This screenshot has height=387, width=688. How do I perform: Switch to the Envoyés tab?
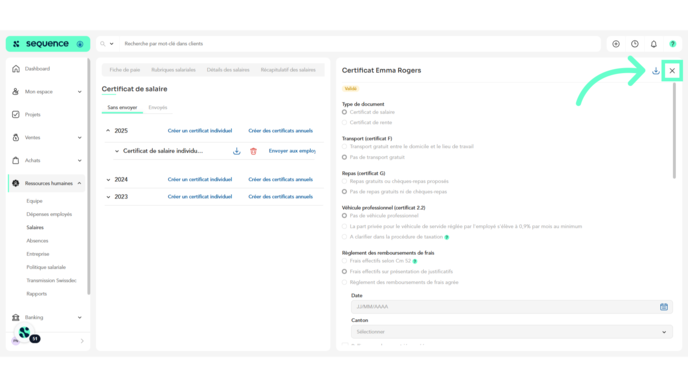coord(158,108)
